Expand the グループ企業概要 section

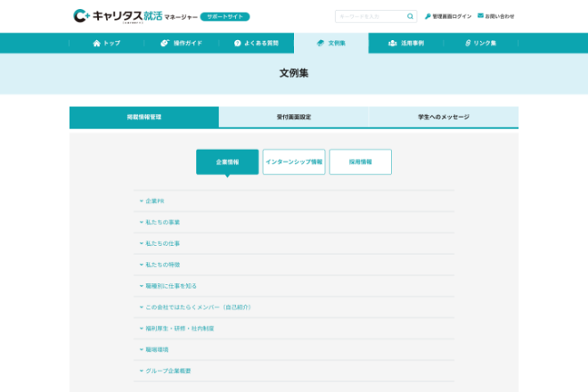167,371
